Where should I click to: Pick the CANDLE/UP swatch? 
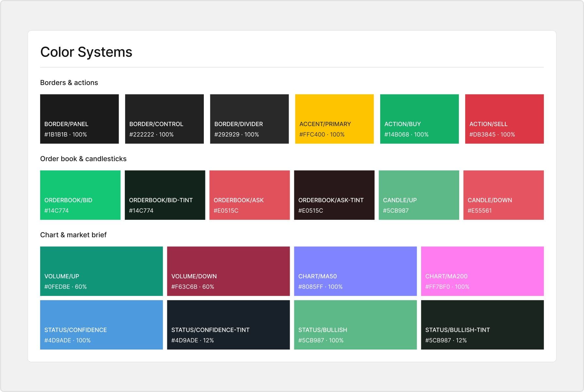(x=419, y=195)
